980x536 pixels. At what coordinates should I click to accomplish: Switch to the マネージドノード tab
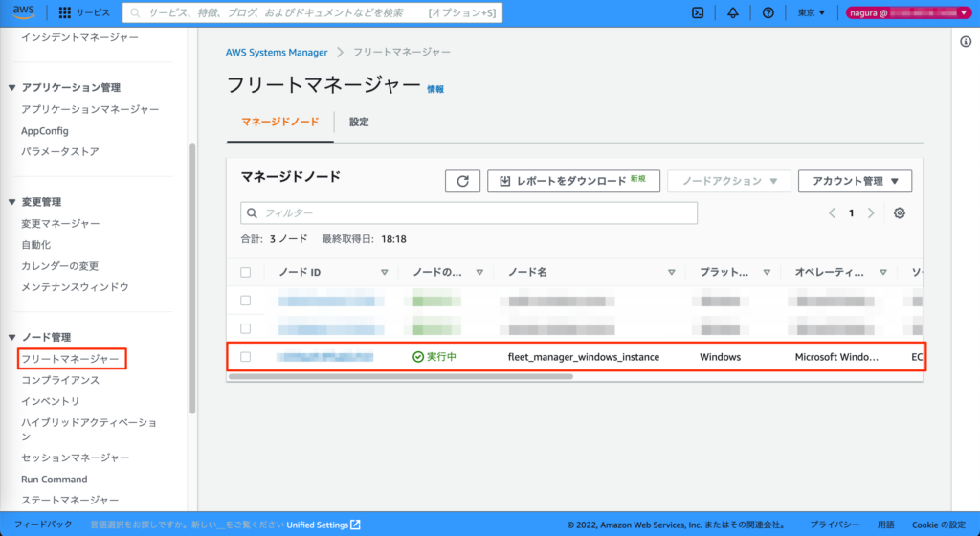point(280,122)
